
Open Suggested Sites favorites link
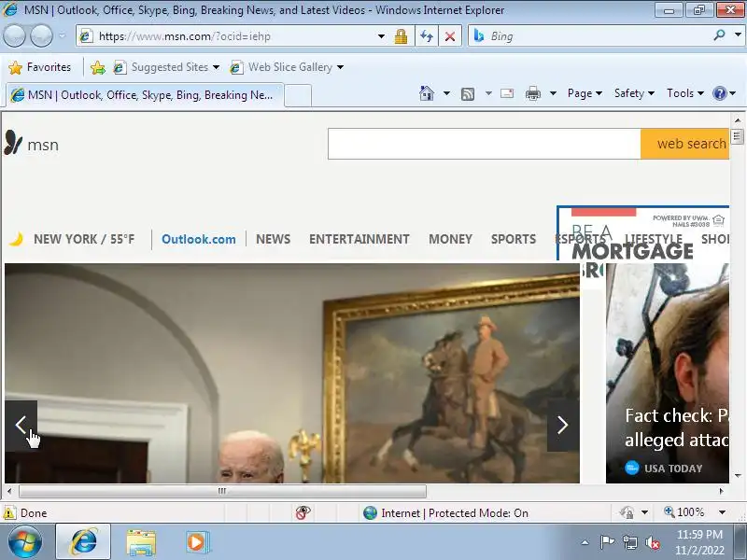pos(167,67)
